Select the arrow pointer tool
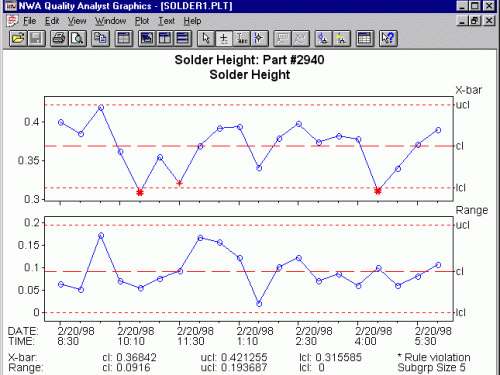Screen dimensions: 500x375 click(206, 38)
